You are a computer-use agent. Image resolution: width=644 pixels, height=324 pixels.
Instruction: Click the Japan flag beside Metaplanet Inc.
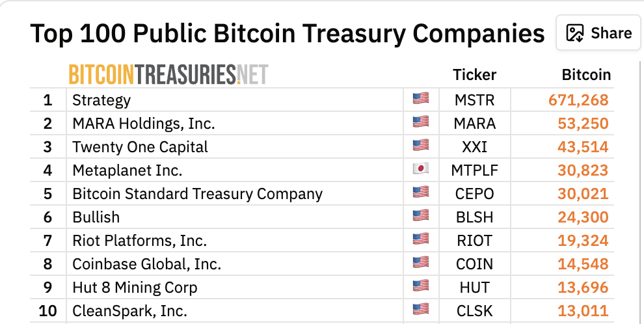click(421, 169)
